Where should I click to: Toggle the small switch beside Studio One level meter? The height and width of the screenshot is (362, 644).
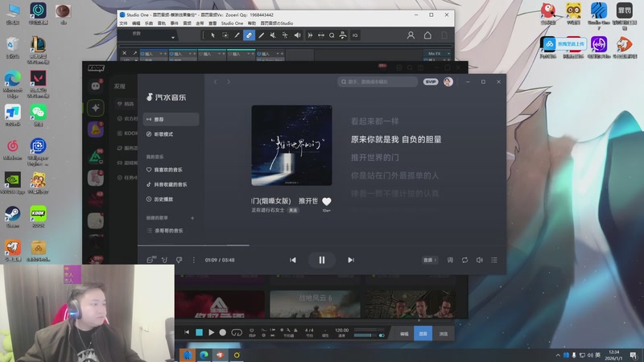[382, 335]
